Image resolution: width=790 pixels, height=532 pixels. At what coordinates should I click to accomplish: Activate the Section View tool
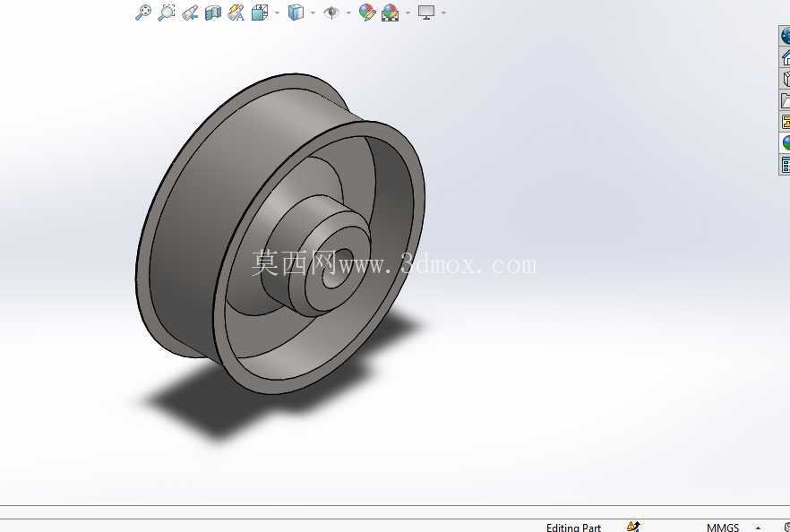click(x=213, y=13)
